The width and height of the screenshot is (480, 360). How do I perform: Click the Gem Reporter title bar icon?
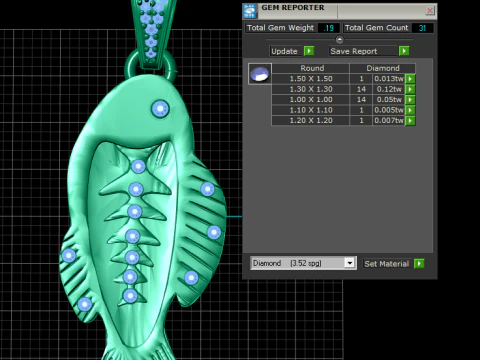point(250,11)
